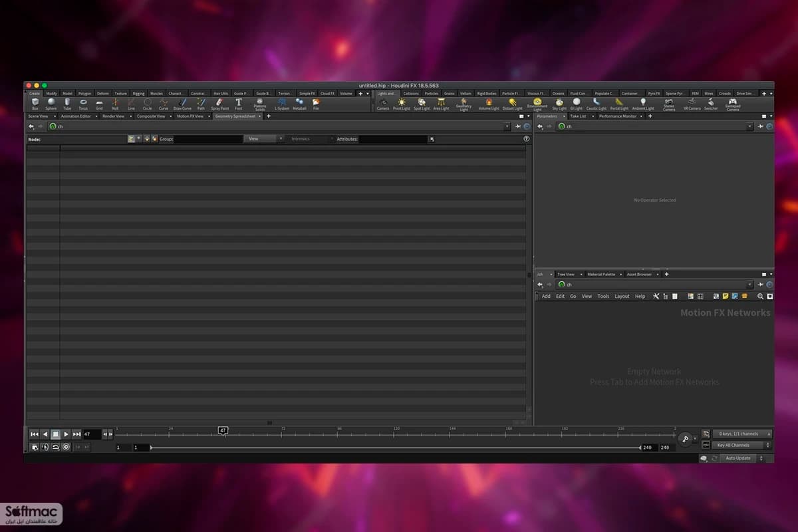Add a Camera from the lights shelf
Image resolution: width=798 pixels, height=532 pixels.
383,104
